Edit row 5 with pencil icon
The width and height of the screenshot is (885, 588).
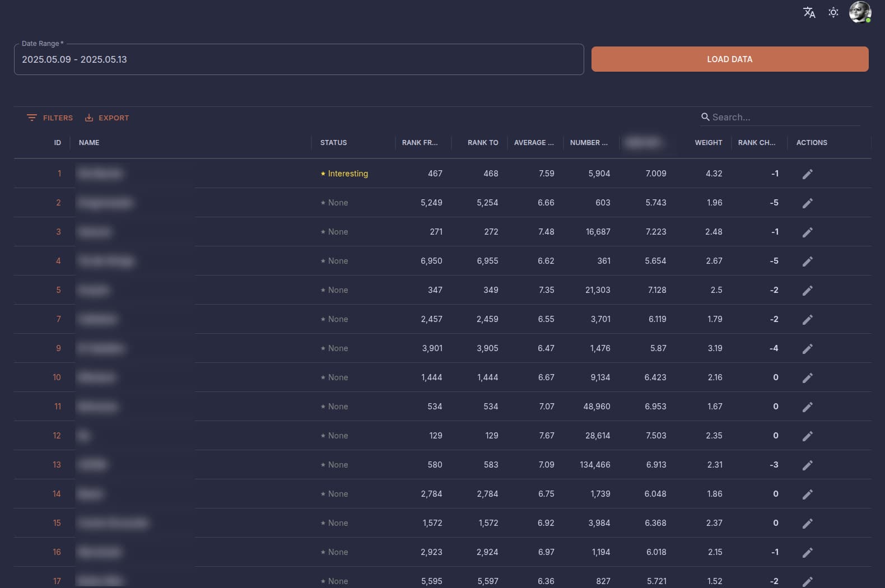[807, 291]
